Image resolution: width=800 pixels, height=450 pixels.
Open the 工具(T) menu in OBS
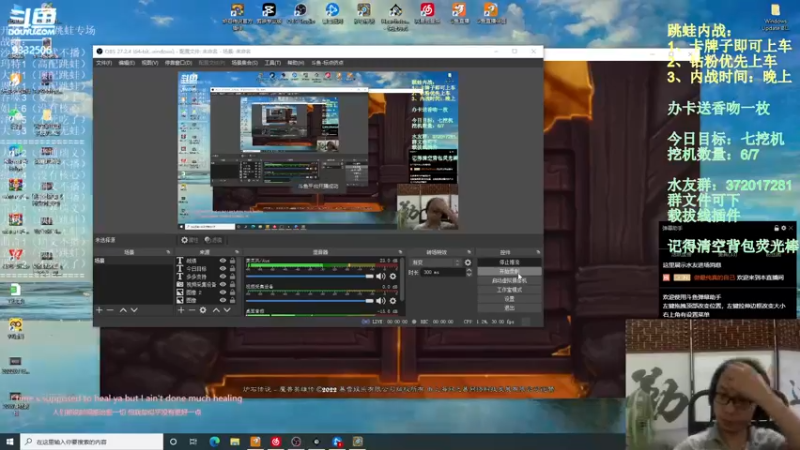pyautogui.click(x=272, y=63)
